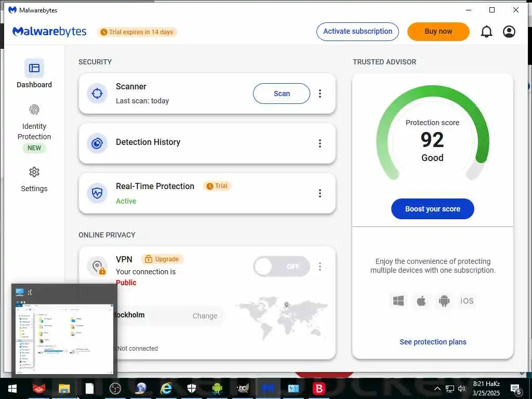Click the Scanner crosshair icon
532x399 pixels.
[97, 94]
